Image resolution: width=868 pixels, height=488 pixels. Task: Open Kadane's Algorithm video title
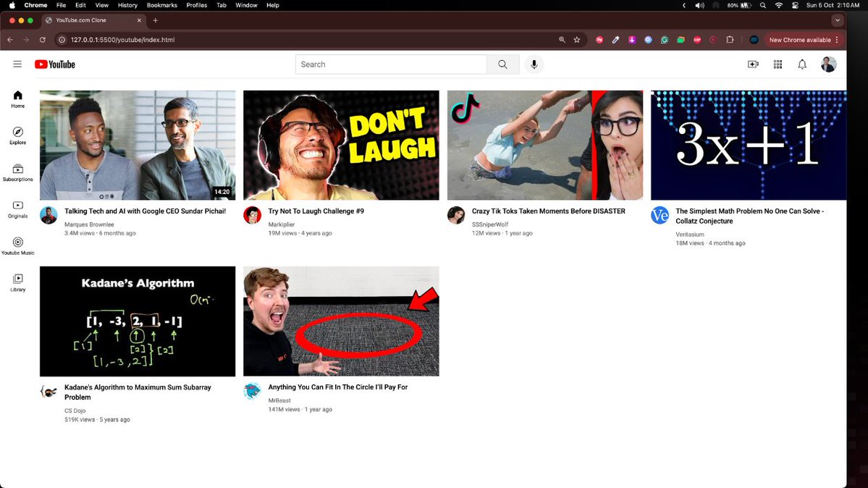pos(138,392)
